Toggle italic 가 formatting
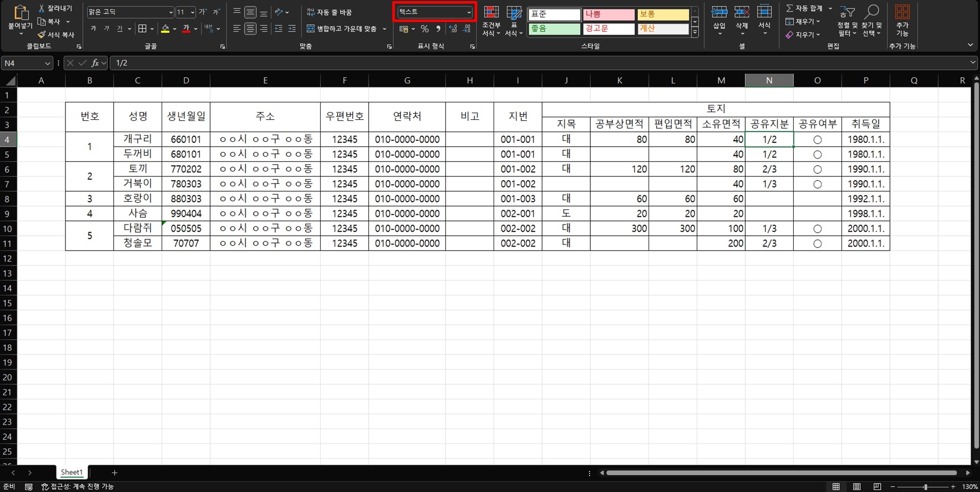The width and height of the screenshot is (980, 492). (x=106, y=29)
